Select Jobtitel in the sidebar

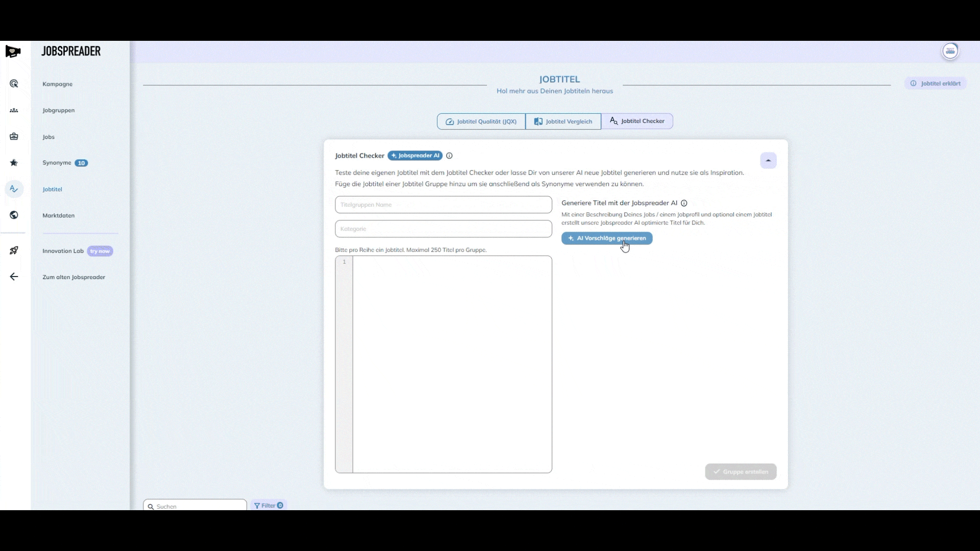(x=52, y=189)
